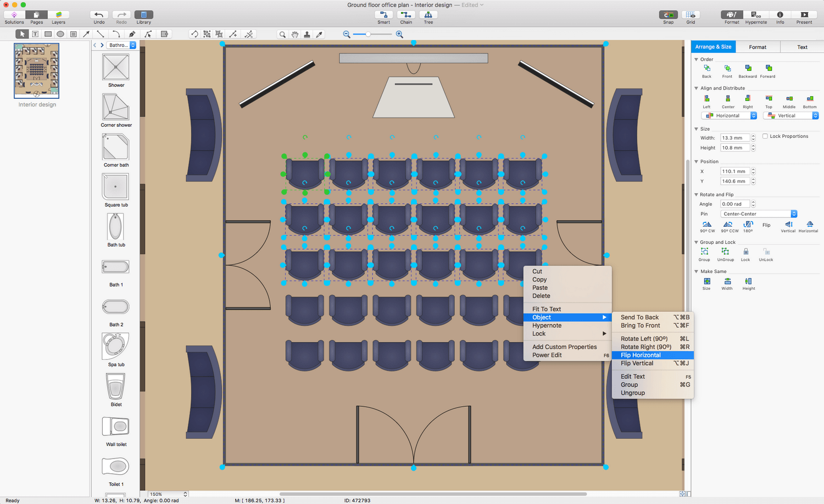This screenshot has width=824, height=504.
Task: Click the Library toolbar icon
Action: 143,15
